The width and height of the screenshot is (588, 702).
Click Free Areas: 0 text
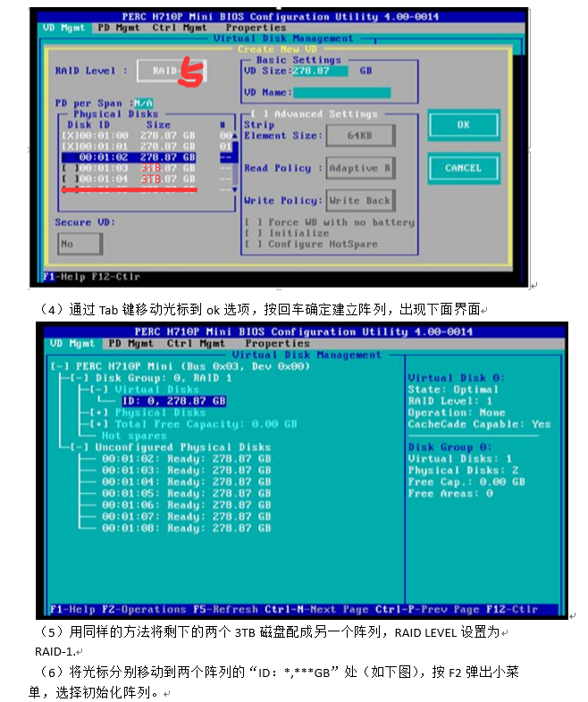450,493
